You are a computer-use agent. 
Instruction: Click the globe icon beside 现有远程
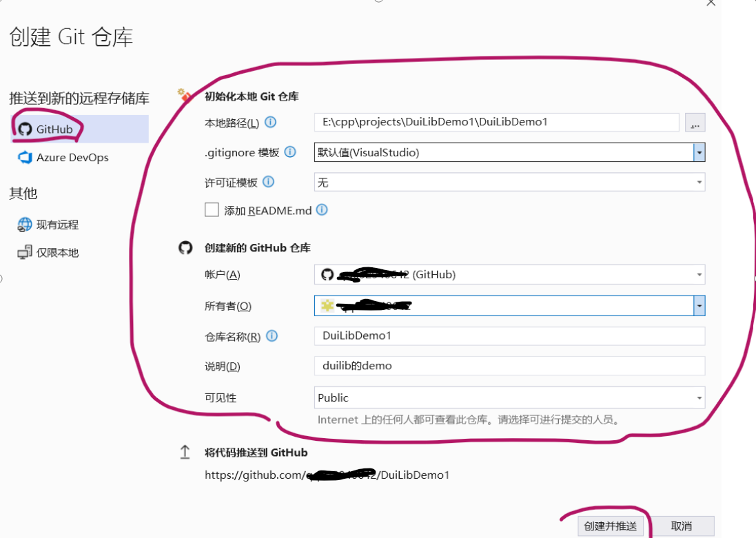pyautogui.click(x=25, y=225)
